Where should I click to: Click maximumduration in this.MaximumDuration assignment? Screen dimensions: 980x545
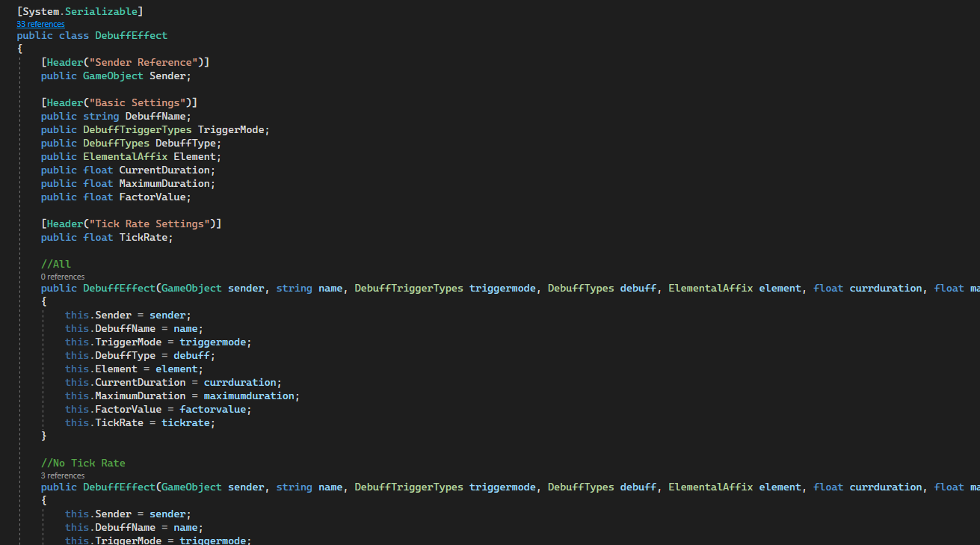(249, 396)
